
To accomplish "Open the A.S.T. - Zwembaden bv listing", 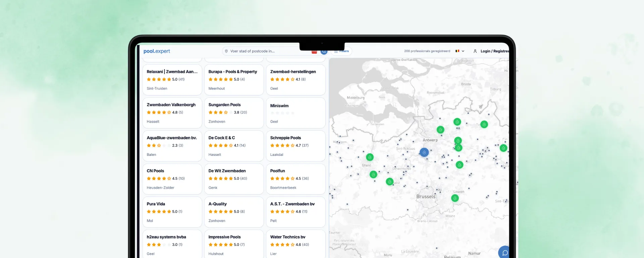I will 296,212.
